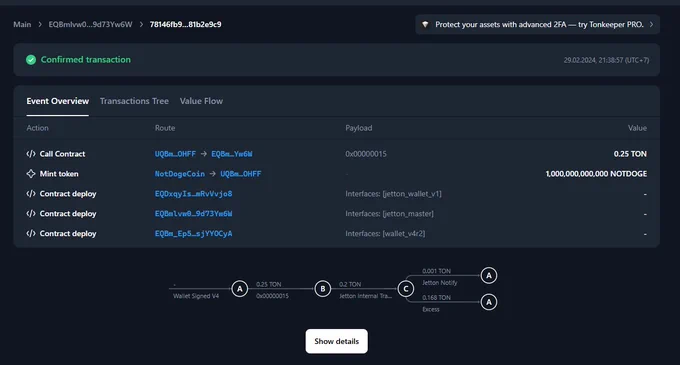Open address EQBm_Ep5…sjYYOCyA

pyautogui.click(x=193, y=234)
